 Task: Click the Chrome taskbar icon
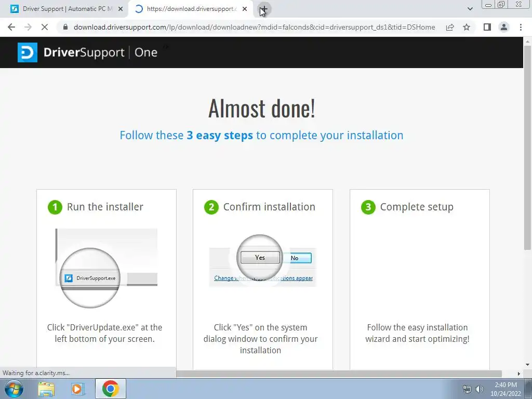tap(110, 389)
